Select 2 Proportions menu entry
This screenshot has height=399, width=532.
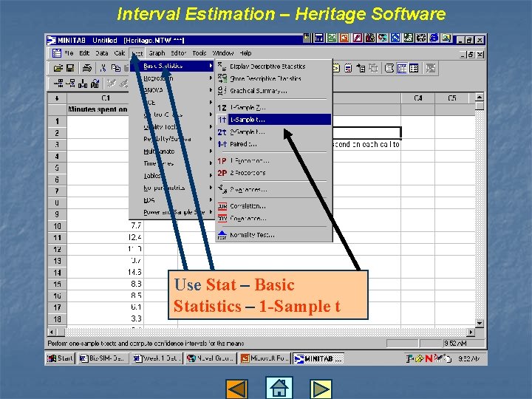pyautogui.click(x=274, y=173)
